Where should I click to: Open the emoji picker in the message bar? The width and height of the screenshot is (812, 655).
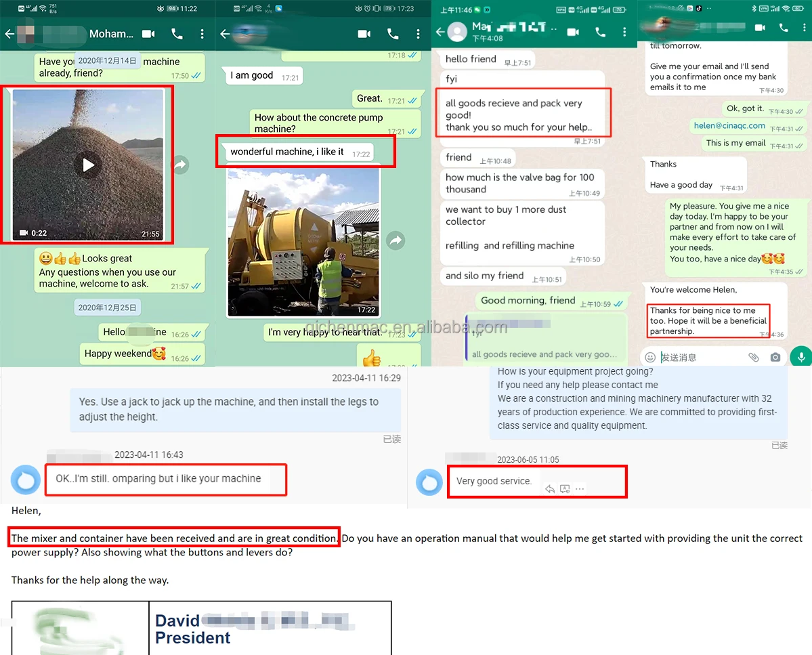tap(650, 357)
